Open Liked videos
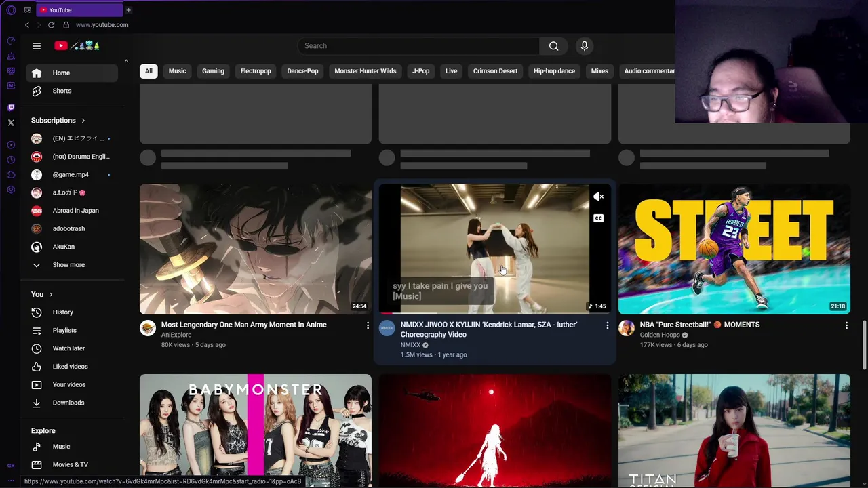This screenshot has height=488, width=868. pos(72,367)
